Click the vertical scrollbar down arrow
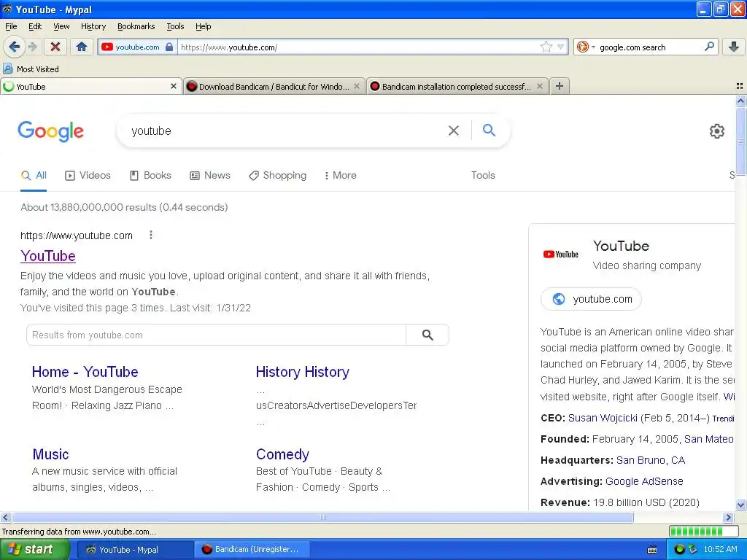This screenshot has height=560, width=747. pos(740,505)
